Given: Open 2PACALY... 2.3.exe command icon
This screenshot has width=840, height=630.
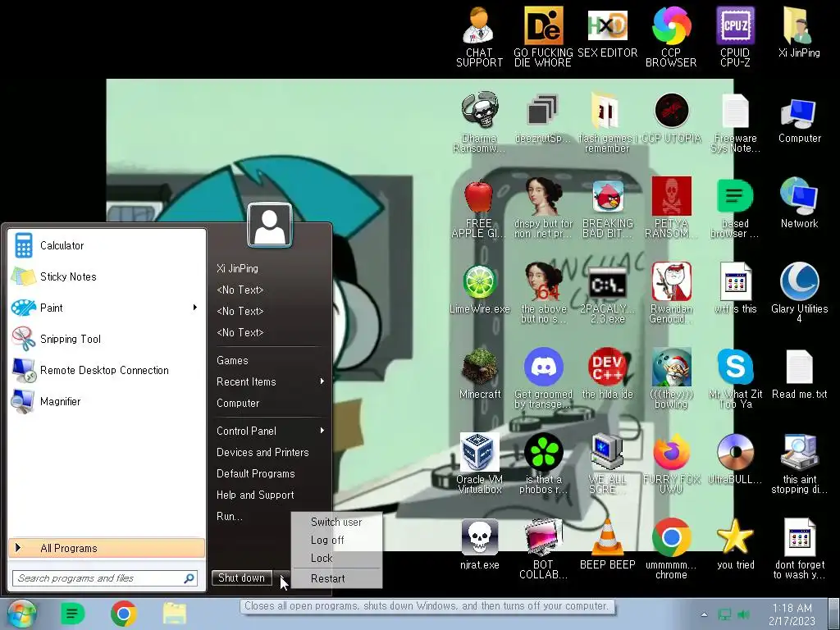Looking at the screenshot, I should [x=607, y=294].
